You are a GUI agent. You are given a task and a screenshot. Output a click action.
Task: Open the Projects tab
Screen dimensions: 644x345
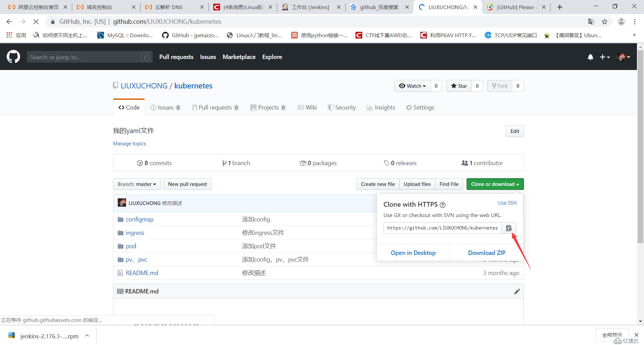pos(268,107)
